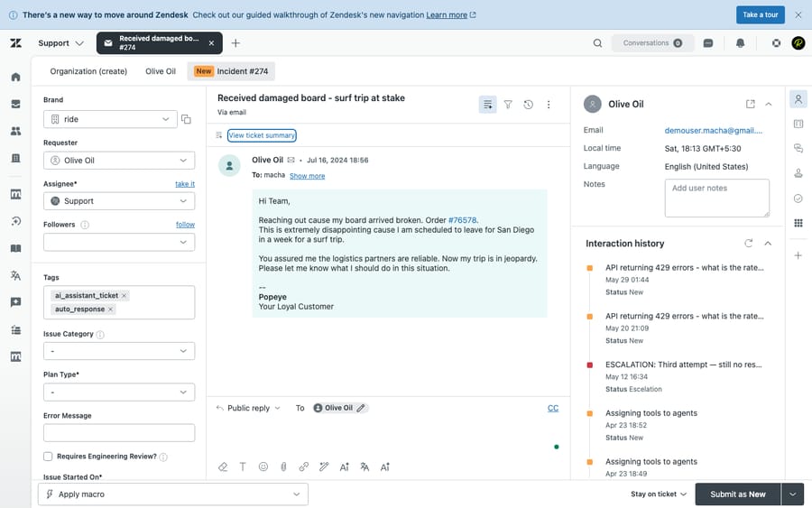Insert a link in the reply
The height and width of the screenshot is (508, 812).
click(303, 467)
